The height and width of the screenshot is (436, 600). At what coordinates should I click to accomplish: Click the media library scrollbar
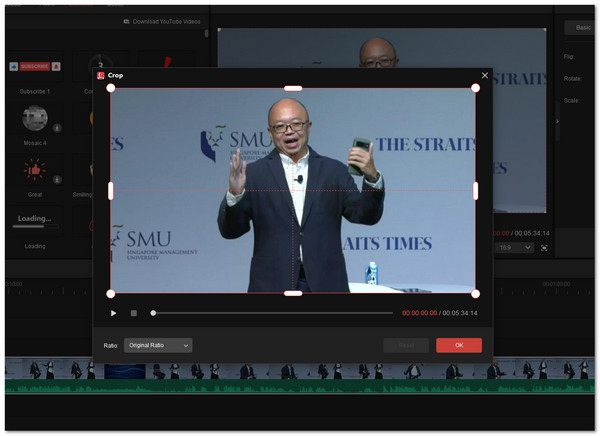pos(207,34)
